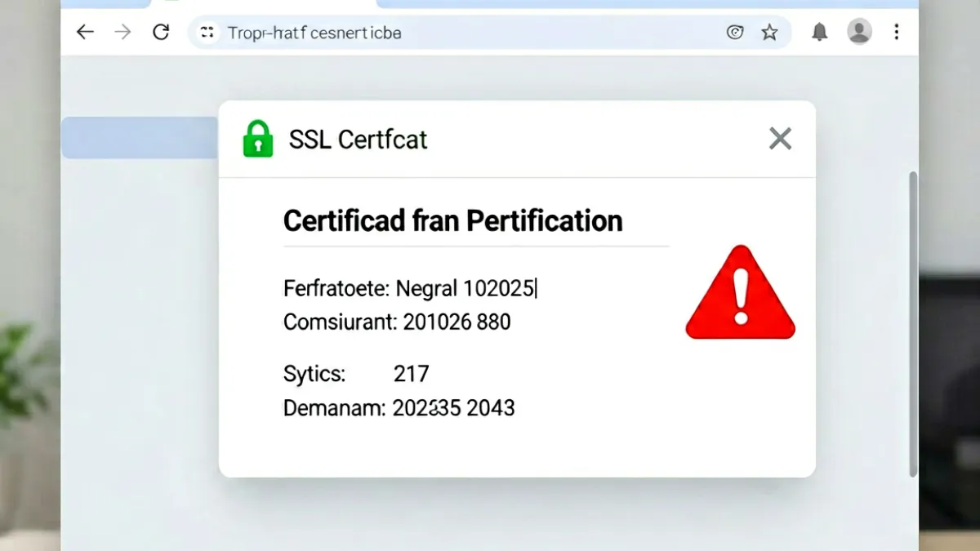Focus the address bar URL text
The width and height of the screenshot is (980, 551).
pyautogui.click(x=314, y=33)
